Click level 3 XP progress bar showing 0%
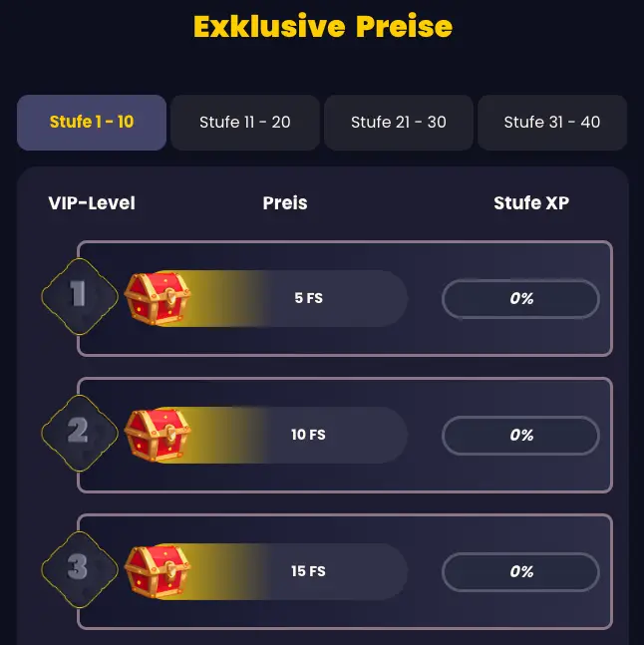644x645 pixels. click(520, 572)
